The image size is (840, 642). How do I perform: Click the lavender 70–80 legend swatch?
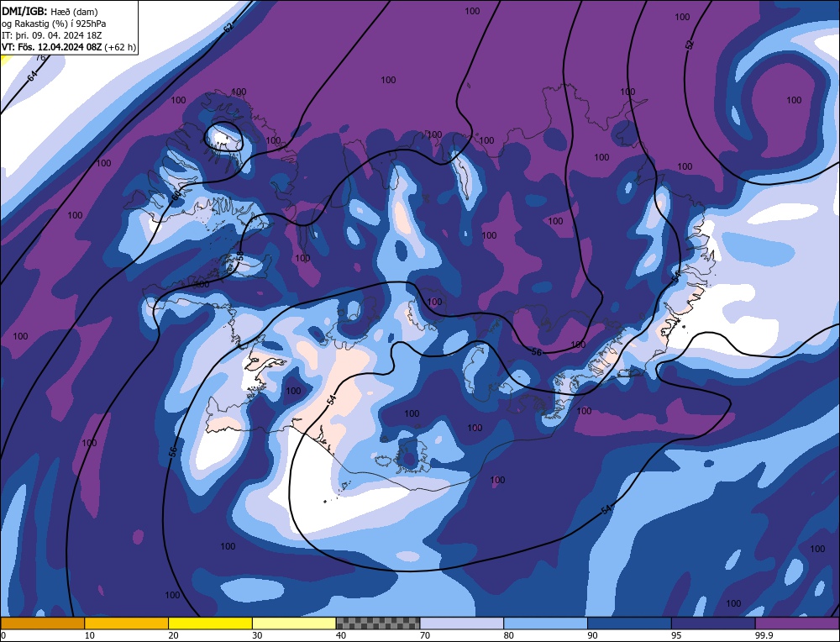tap(462, 623)
